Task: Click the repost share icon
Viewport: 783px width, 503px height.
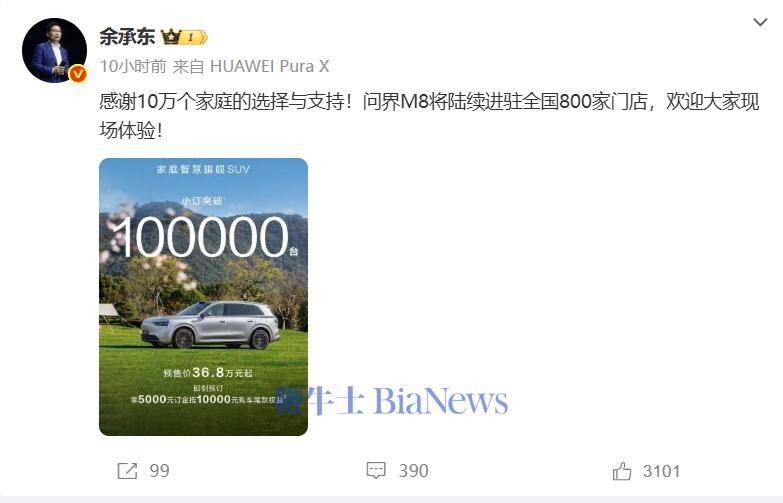Action: [x=127, y=471]
